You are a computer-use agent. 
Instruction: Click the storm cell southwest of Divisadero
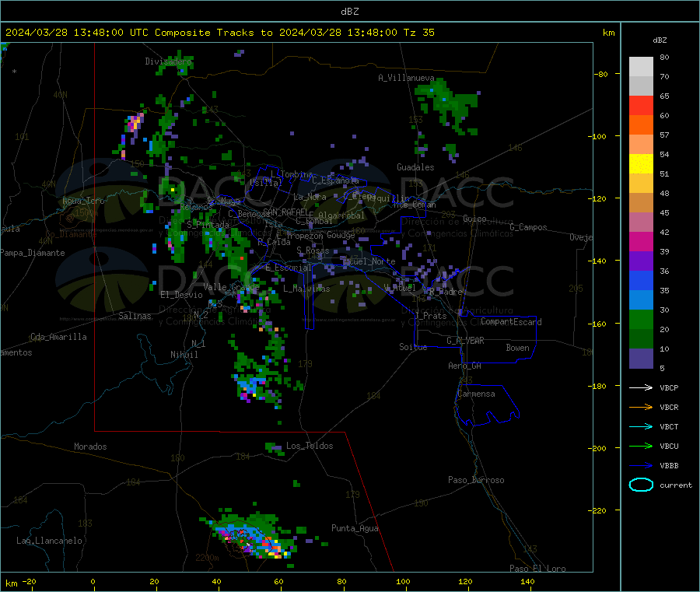134,122
